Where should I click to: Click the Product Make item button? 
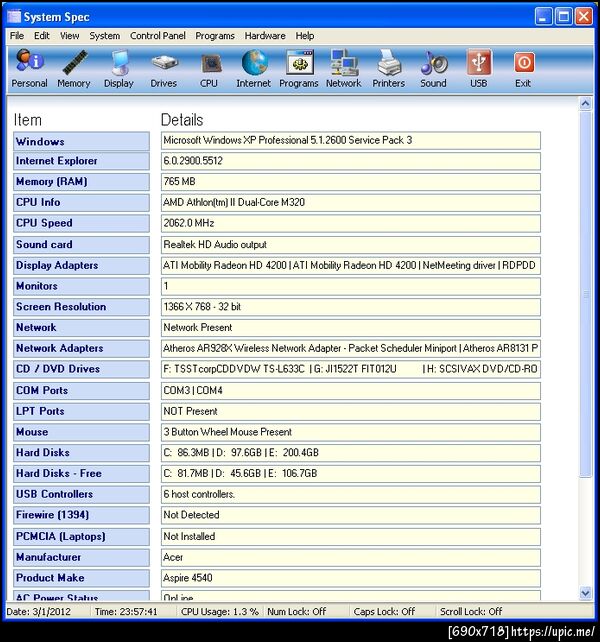(x=81, y=578)
